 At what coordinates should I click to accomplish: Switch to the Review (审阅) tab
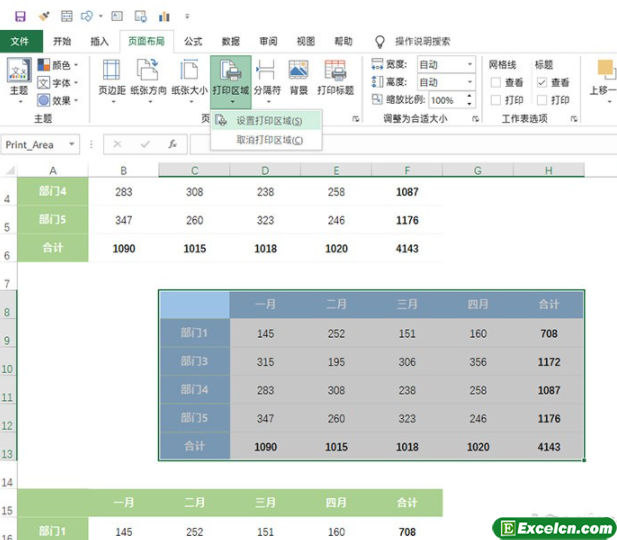pyautogui.click(x=268, y=41)
